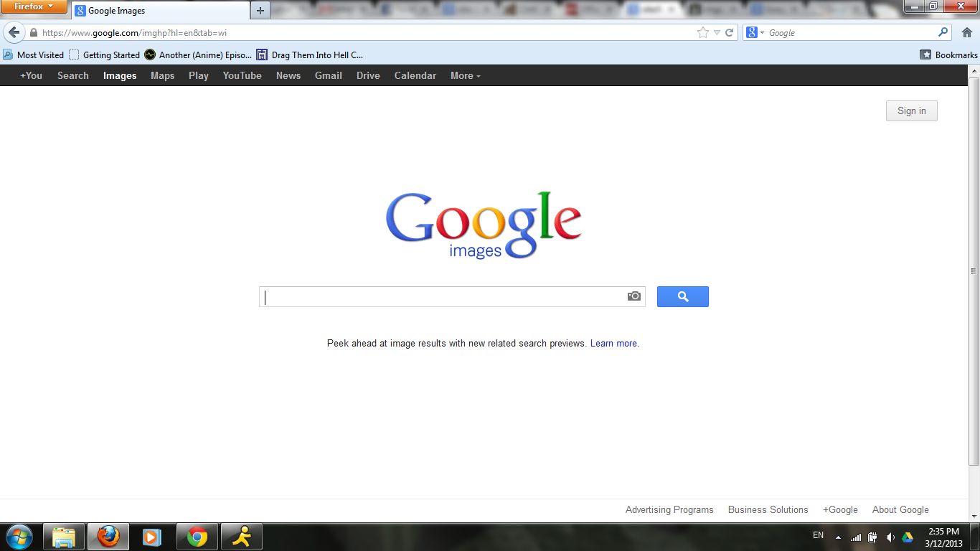Select Images in Google bar
The image size is (980, 551).
[120, 75]
